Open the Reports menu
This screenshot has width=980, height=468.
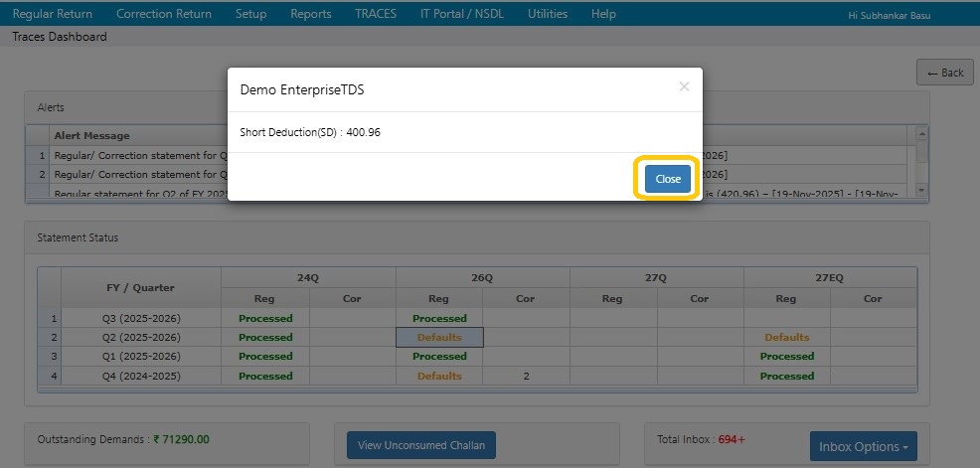[x=311, y=14]
